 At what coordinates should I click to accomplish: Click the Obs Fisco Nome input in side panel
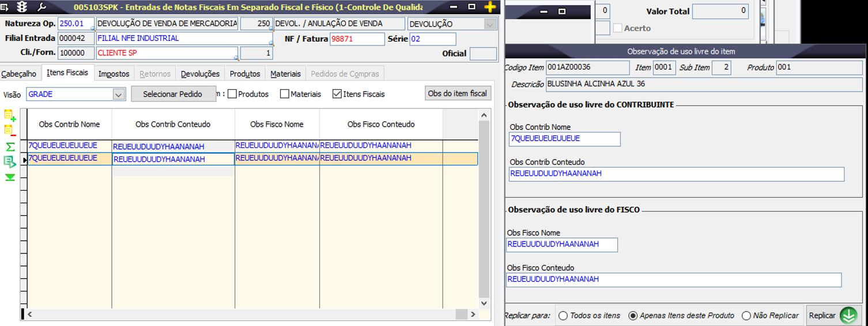(562, 245)
